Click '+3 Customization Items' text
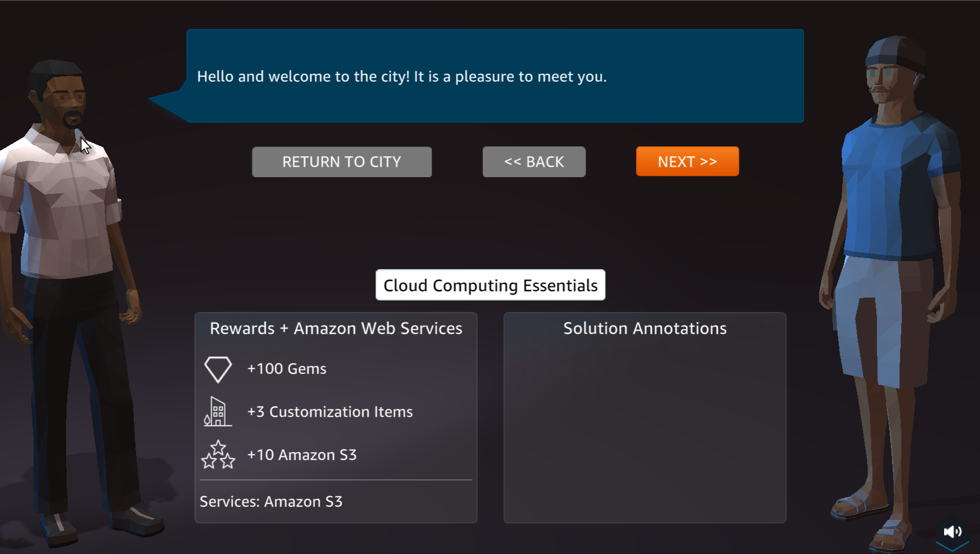The width and height of the screenshot is (980, 554). 330,412
